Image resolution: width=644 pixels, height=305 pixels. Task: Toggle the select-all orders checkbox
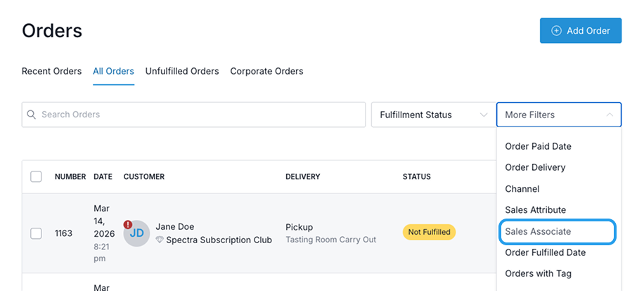pos(36,176)
